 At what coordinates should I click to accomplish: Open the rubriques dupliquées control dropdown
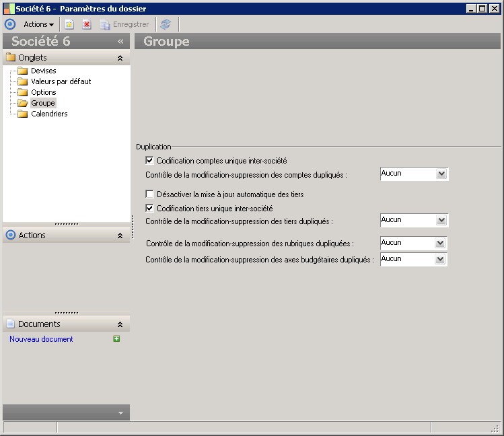[440, 243]
